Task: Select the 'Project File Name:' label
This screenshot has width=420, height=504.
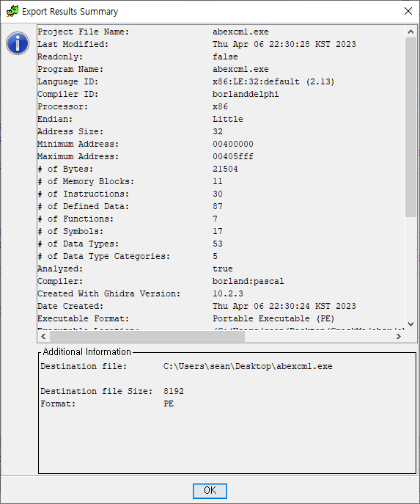Action: pos(83,32)
